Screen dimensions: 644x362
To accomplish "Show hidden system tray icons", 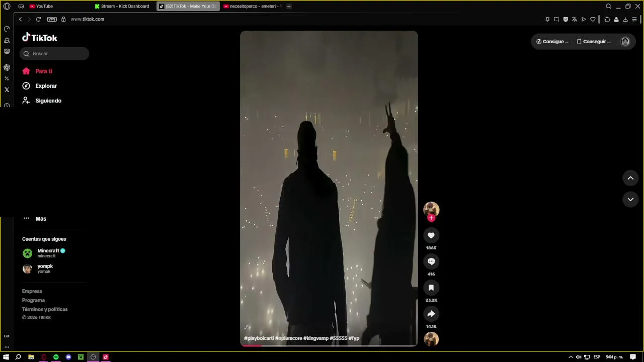I will (x=571, y=357).
